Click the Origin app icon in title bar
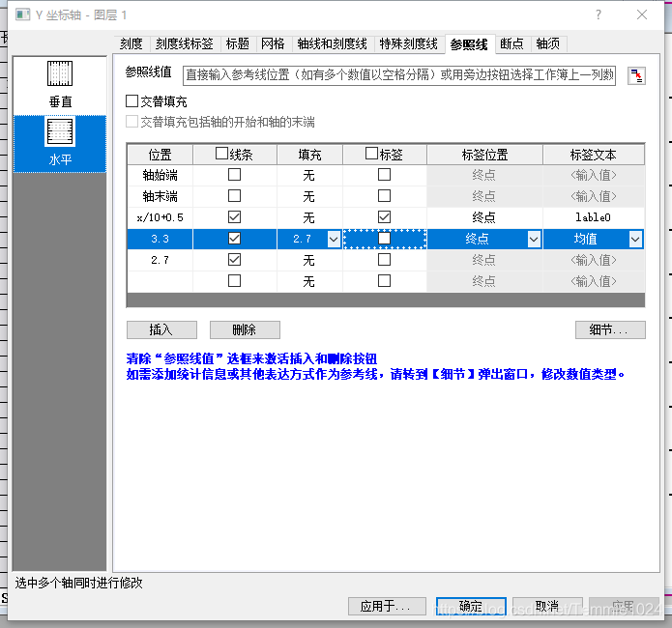The width and height of the screenshot is (672, 628). pos(22,15)
